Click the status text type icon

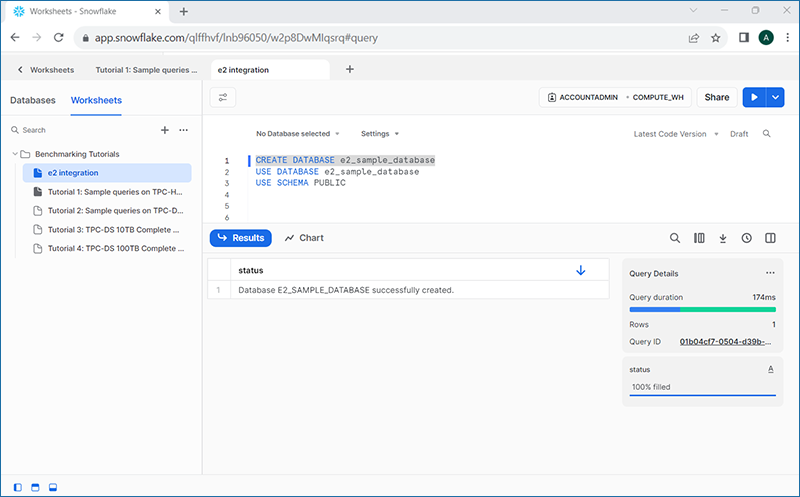click(x=770, y=369)
